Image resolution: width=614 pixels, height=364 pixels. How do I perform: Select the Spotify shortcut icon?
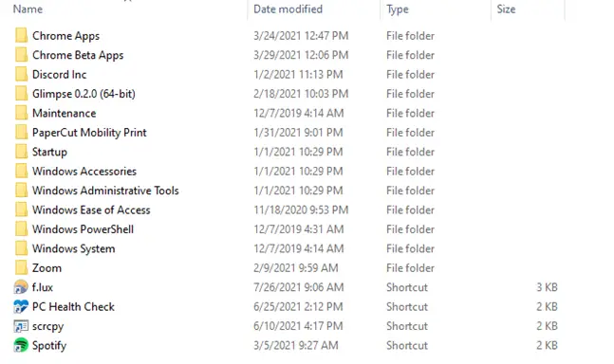[21, 345]
